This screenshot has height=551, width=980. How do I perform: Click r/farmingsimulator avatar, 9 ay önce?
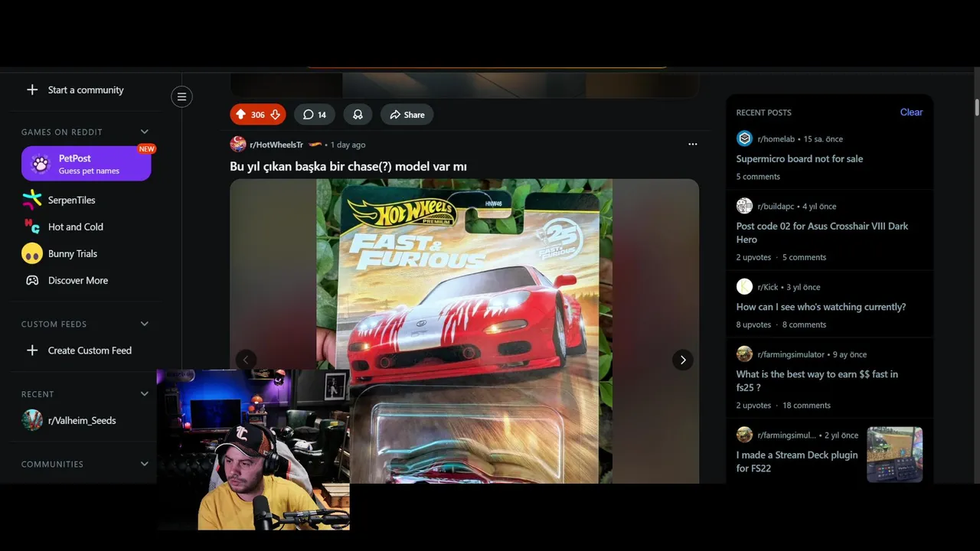coord(744,354)
